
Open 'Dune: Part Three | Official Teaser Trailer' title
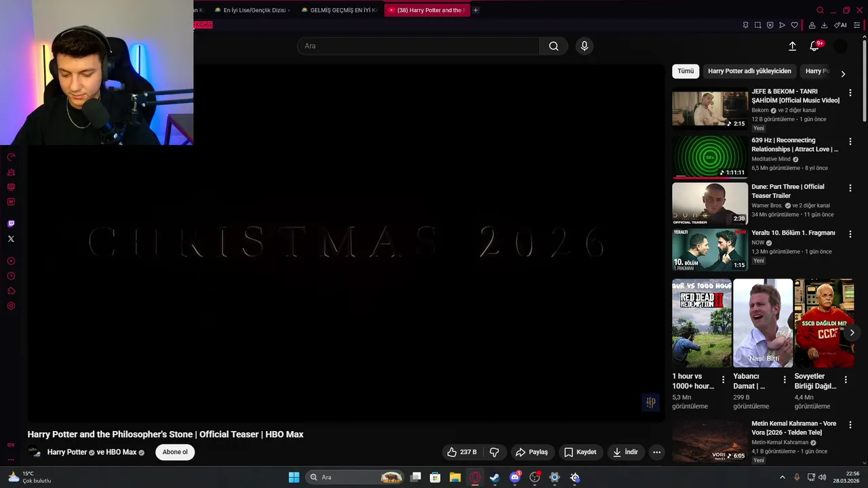pyautogui.click(x=788, y=191)
